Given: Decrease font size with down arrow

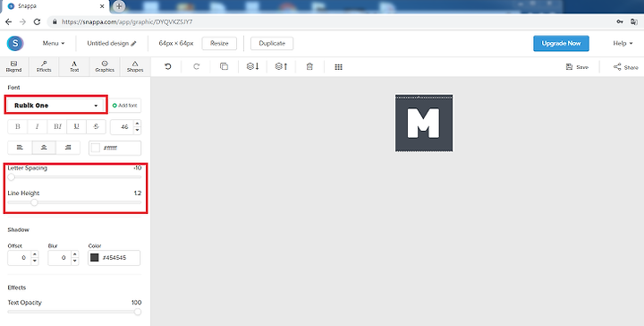Looking at the screenshot, I should [137, 131].
